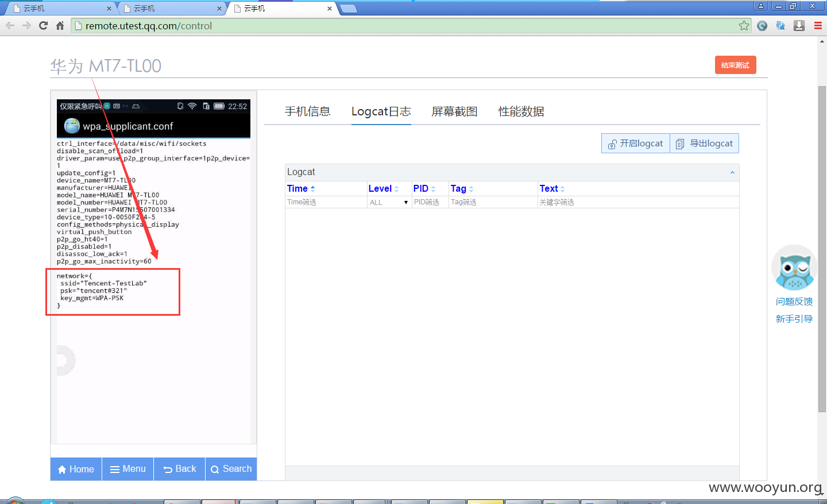The image size is (827, 504).
Task: Click the ssid="Tencent-TestLab" line
Action: point(103,283)
